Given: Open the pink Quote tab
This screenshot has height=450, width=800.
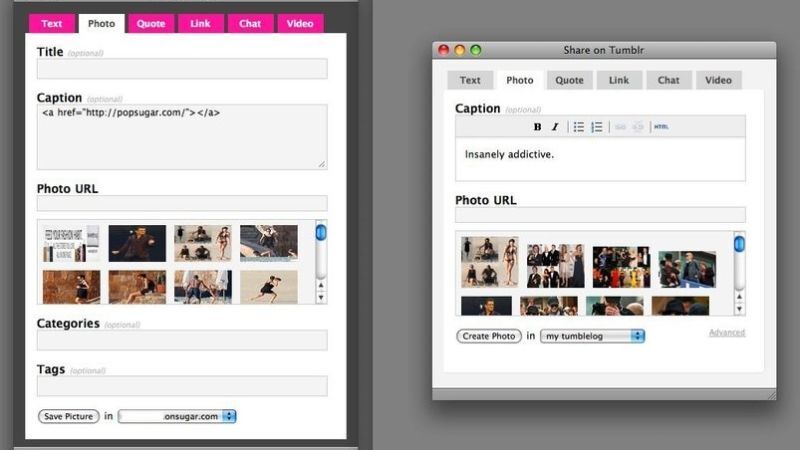Looking at the screenshot, I should click(150, 23).
